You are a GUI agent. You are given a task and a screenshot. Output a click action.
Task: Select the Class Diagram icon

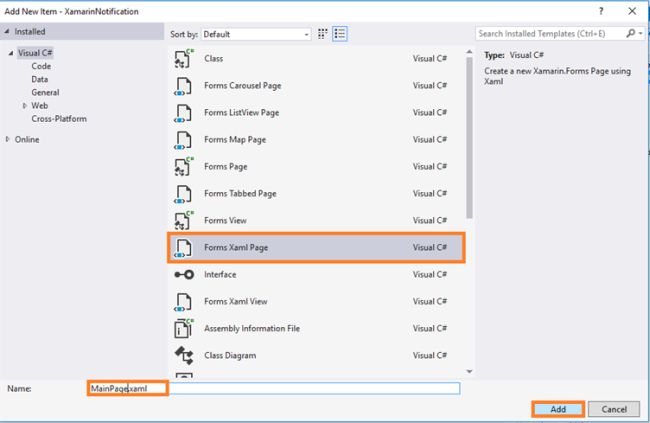183,355
